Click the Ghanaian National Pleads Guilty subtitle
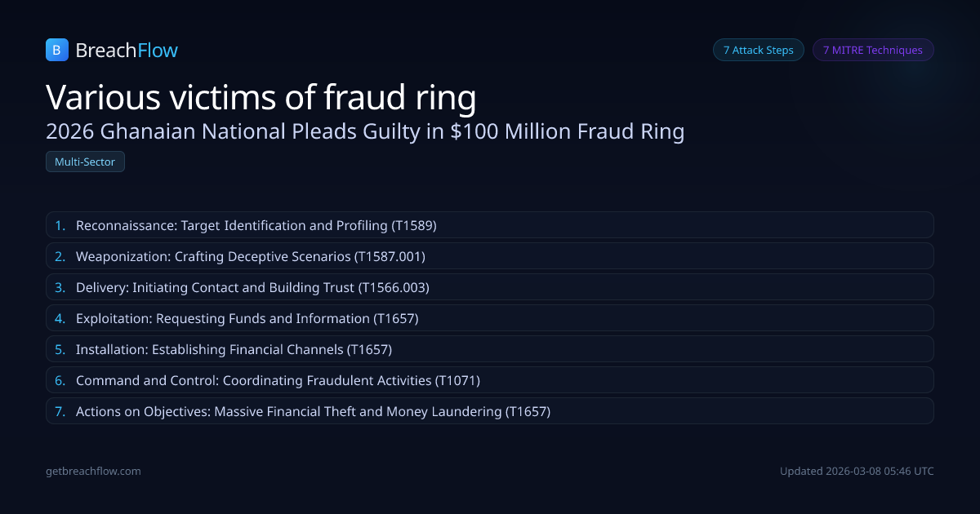 coord(365,131)
